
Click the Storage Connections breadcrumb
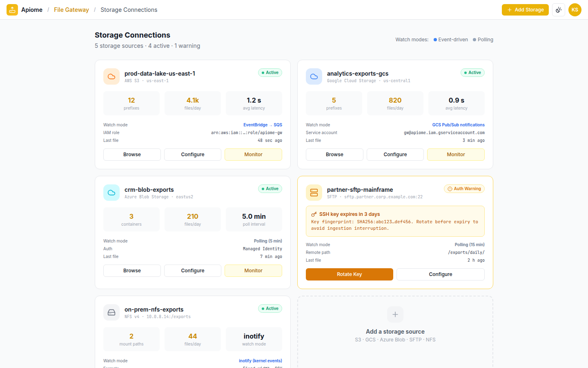(x=129, y=10)
